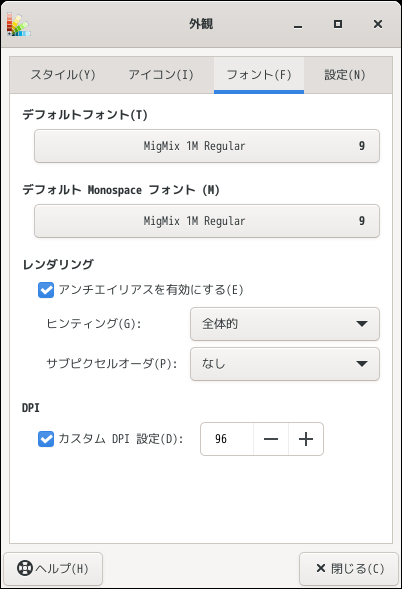Screen dimensions: 402x589
Task: Increase DPI with the plus button
Action: coord(306,439)
